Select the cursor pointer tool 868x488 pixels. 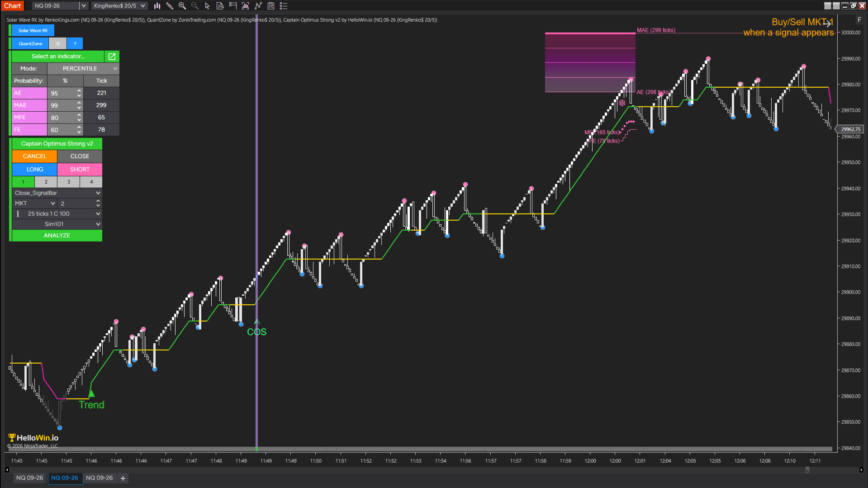tap(207, 6)
